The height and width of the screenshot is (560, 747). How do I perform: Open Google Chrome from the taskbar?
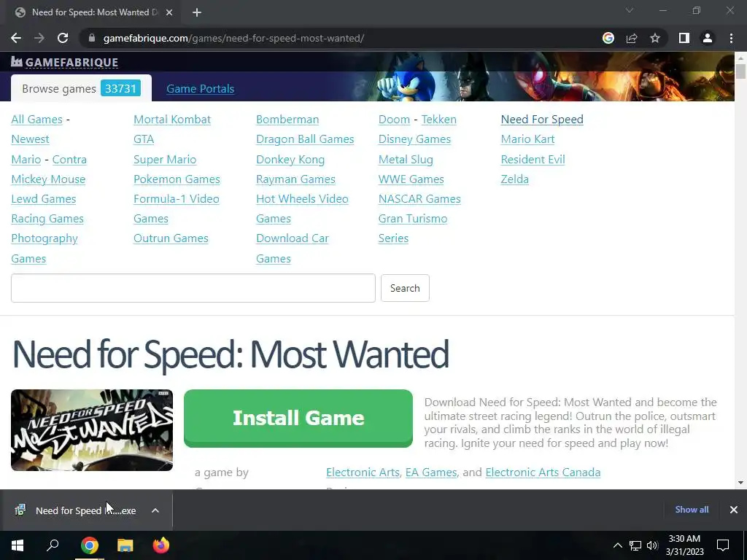pos(89,545)
